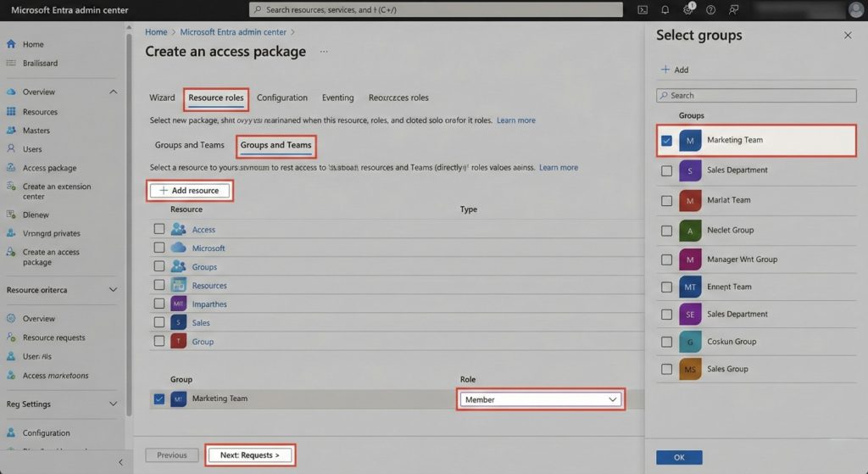Collapse the Overview section chevron in sidebar
Screen dimensions: 868x474
[114, 92]
